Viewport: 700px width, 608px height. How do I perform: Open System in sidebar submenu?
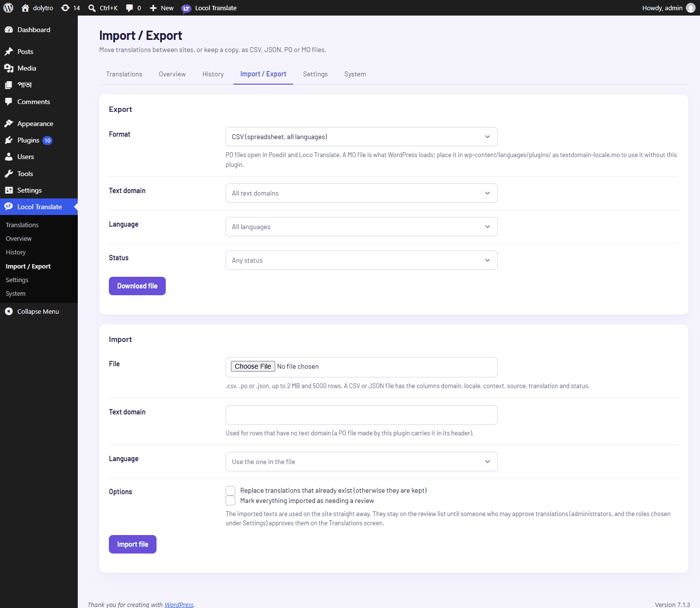(16, 293)
